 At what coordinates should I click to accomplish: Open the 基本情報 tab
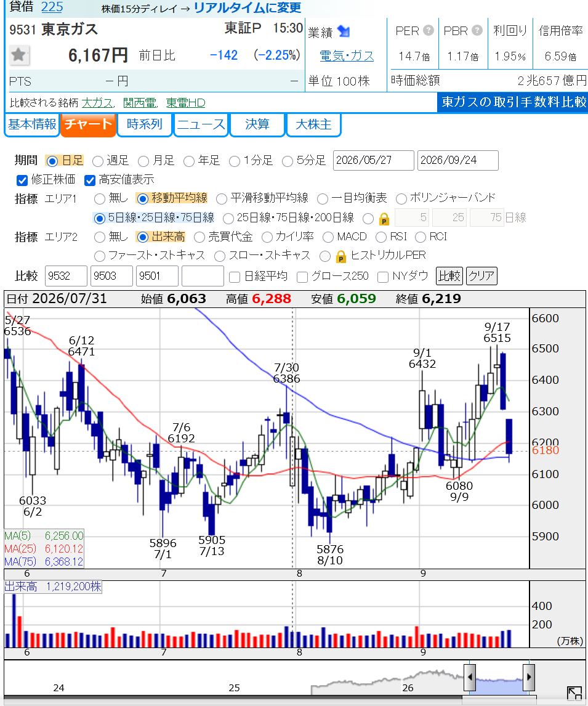[x=32, y=124]
